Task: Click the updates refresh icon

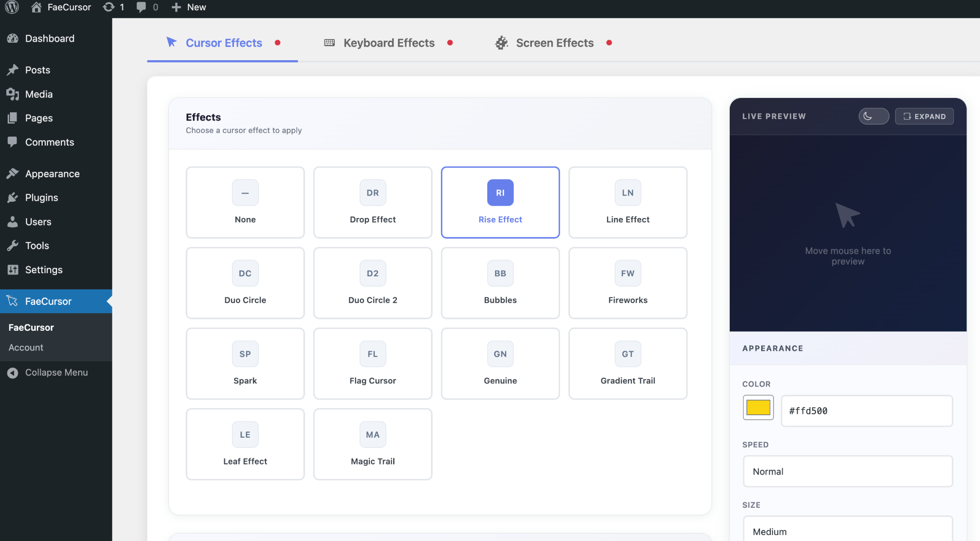Action: (x=108, y=7)
